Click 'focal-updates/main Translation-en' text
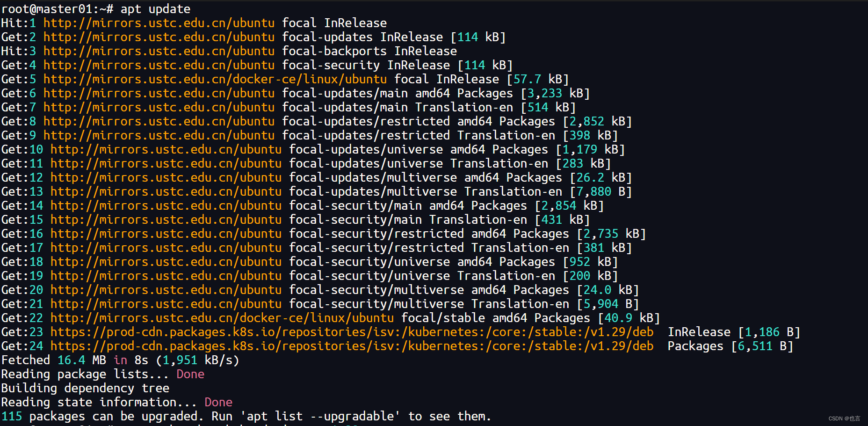The image size is (868, 426). (x=398, y=107)
